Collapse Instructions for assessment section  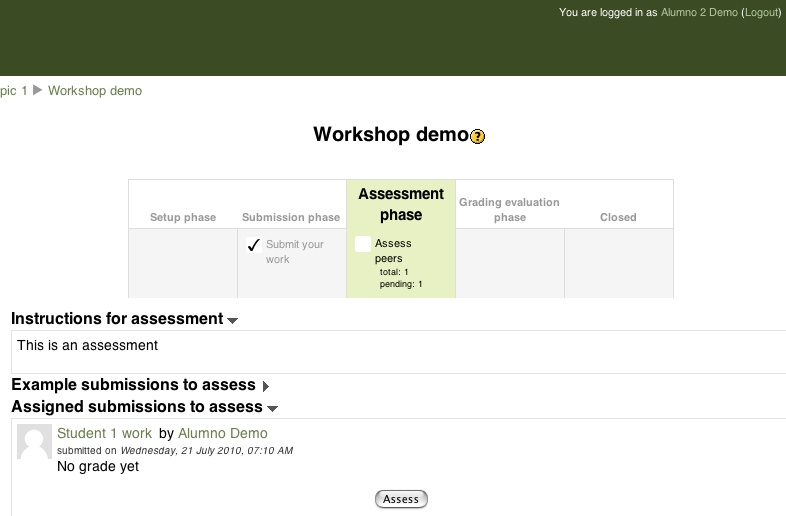tap(232, 320)
